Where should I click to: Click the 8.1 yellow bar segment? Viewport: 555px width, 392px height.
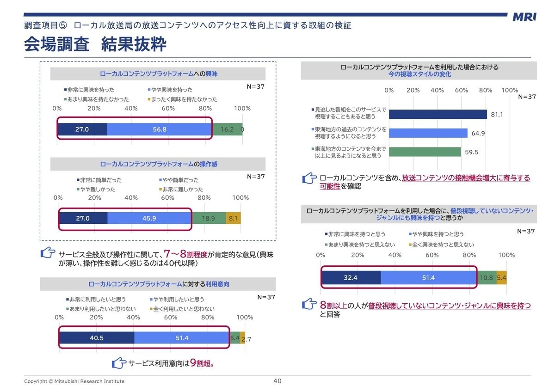click(x=233, y=218)
